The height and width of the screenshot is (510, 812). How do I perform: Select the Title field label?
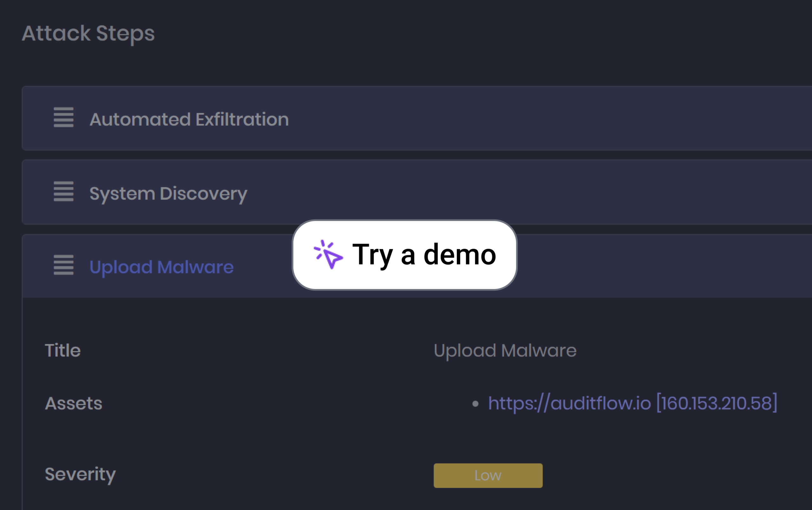pos(63,350)
